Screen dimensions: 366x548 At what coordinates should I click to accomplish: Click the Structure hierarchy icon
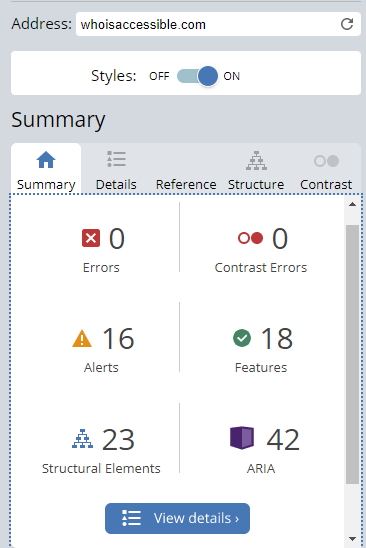click(x=256, y=160)
